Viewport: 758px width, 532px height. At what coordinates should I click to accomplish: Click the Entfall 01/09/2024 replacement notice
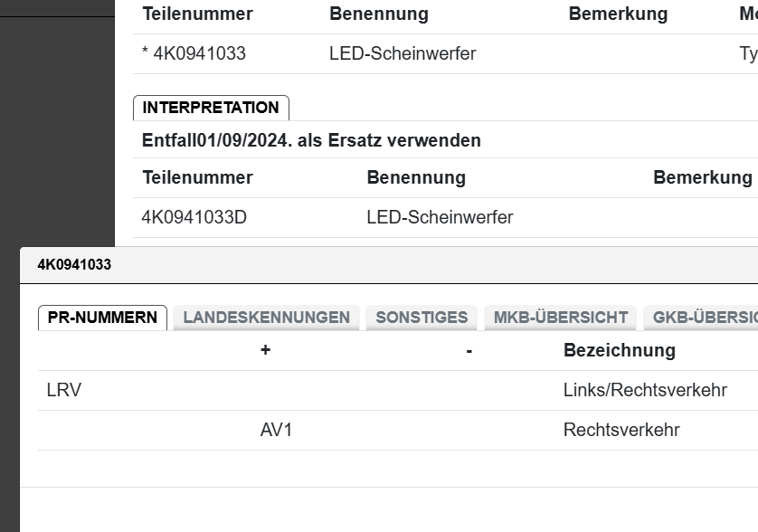point(311,140)
